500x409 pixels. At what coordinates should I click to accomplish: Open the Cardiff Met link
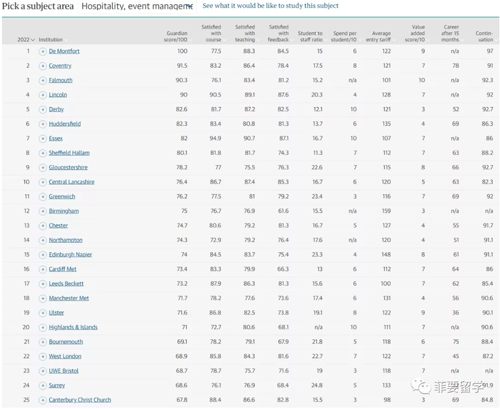point(62,269)
